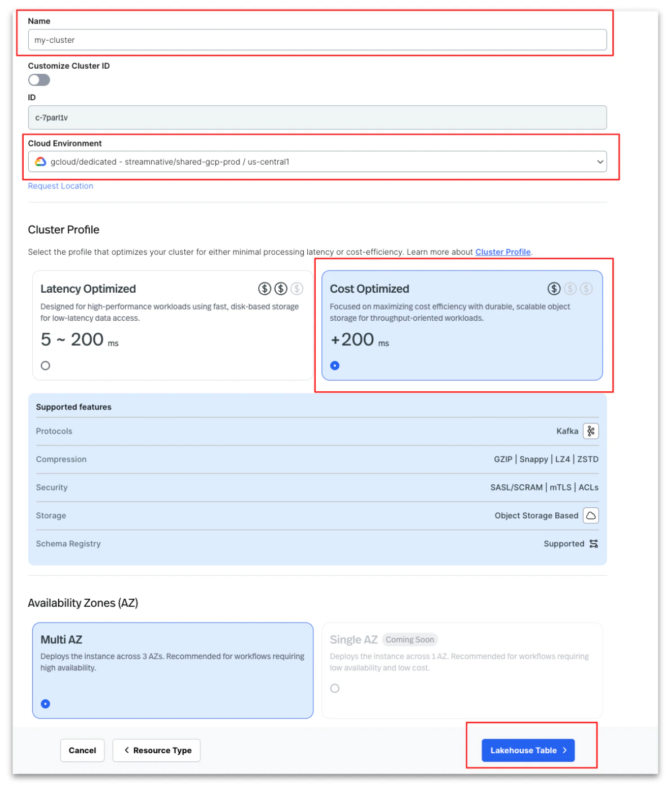Click the forward arrow on Lakehouse Table button
This screenshot has width=672, height=786.
(x=565, y=750)
